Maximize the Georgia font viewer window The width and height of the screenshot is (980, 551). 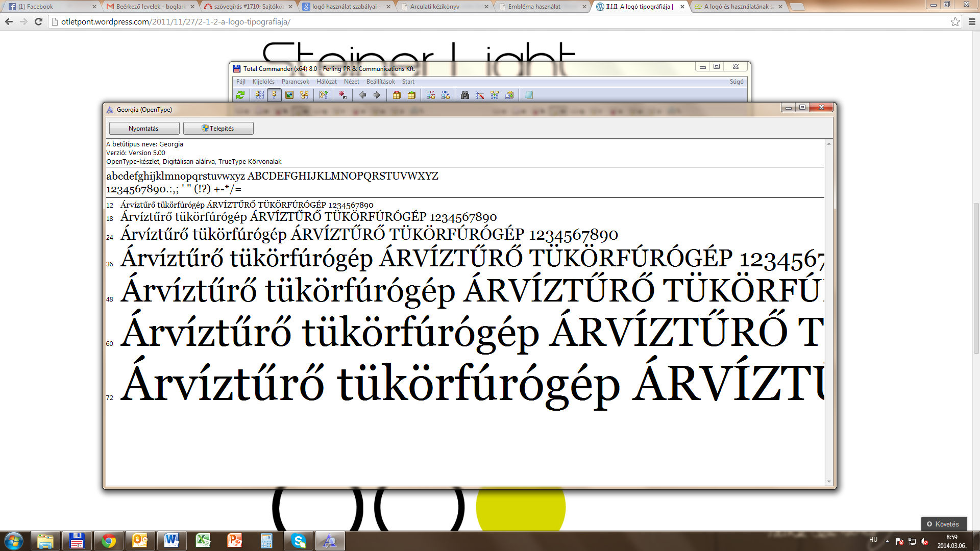[802, 107]
